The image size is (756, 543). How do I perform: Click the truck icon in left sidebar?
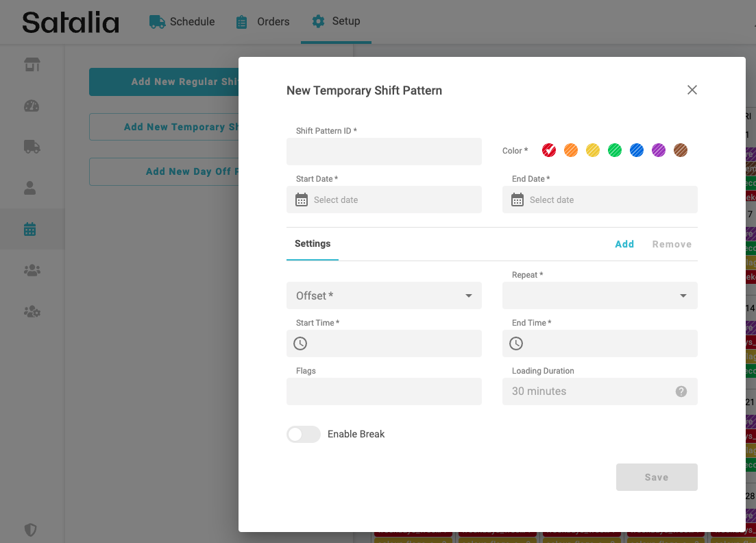tap(32, 147)
